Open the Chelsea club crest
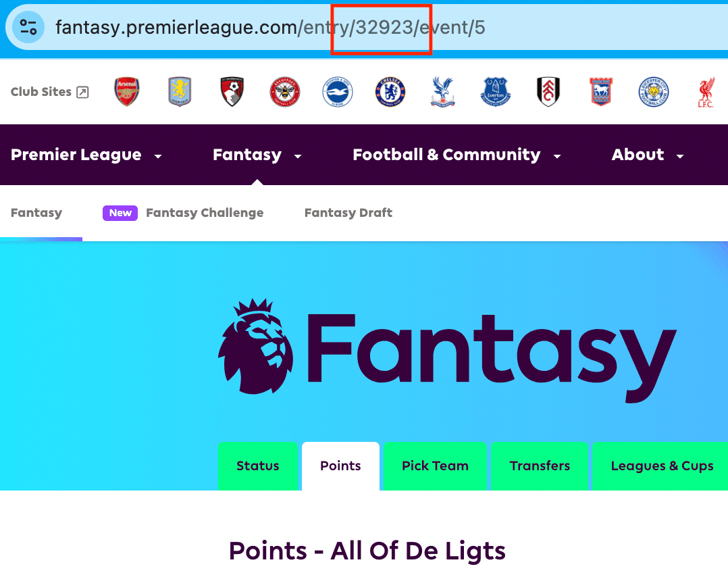The height and width of the screenshot is (577, 728). [x=390, y=91]
